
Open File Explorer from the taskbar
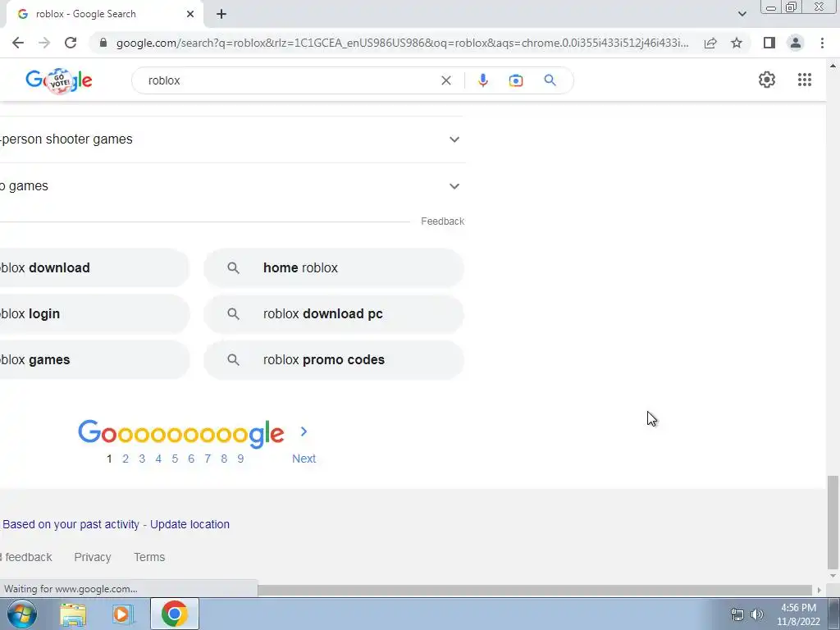click(73, 614)
